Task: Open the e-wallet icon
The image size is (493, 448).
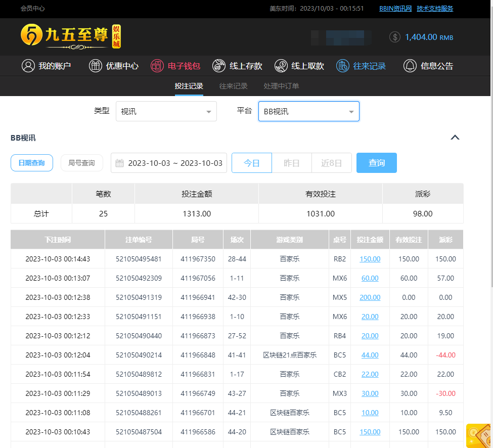Action: point(157,66)
